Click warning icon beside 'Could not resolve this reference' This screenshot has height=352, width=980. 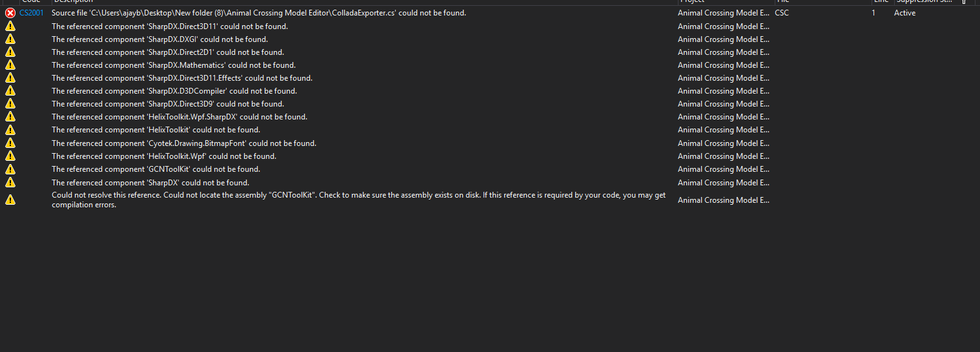[x=10, y=200]
